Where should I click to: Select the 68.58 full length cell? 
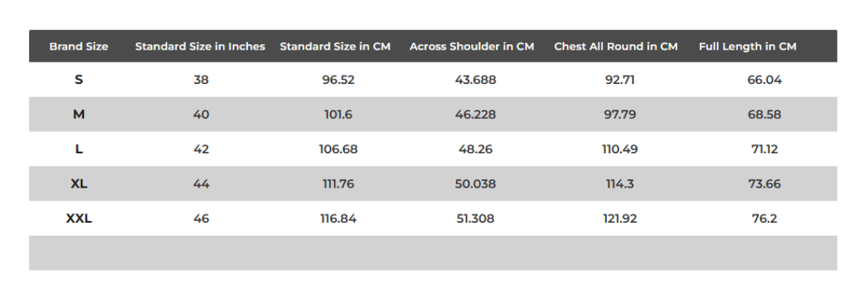pos(764,114)
